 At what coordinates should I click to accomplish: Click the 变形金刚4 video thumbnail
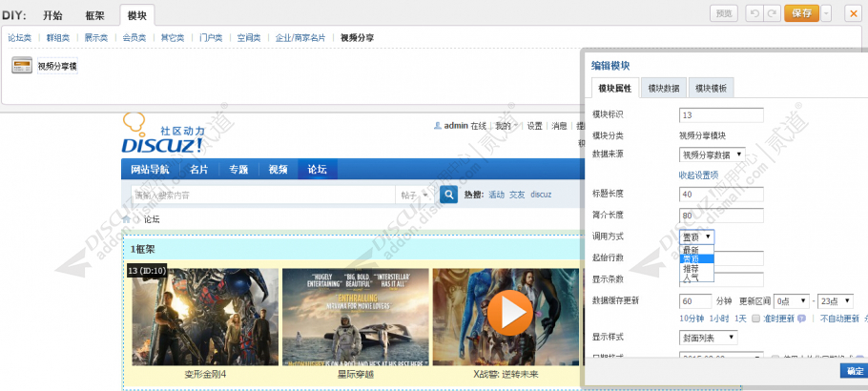click(205, 317)
